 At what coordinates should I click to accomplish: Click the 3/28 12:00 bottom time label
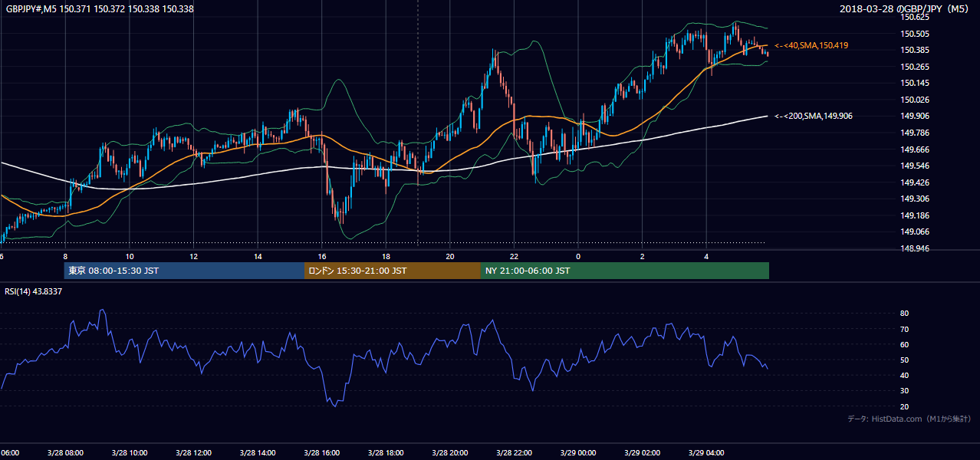tap(193, 453)
